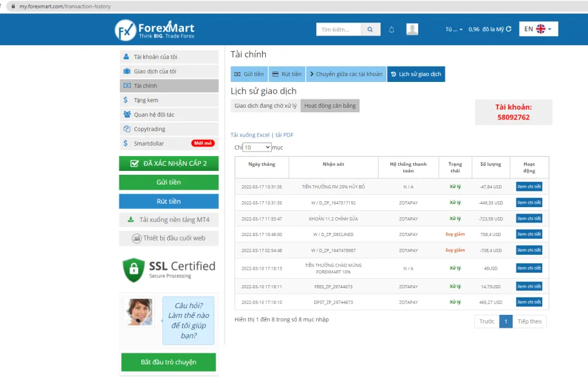Focus the Tìm kiếm search field
This screenshot has height=387, width=588.
[339, 29]
